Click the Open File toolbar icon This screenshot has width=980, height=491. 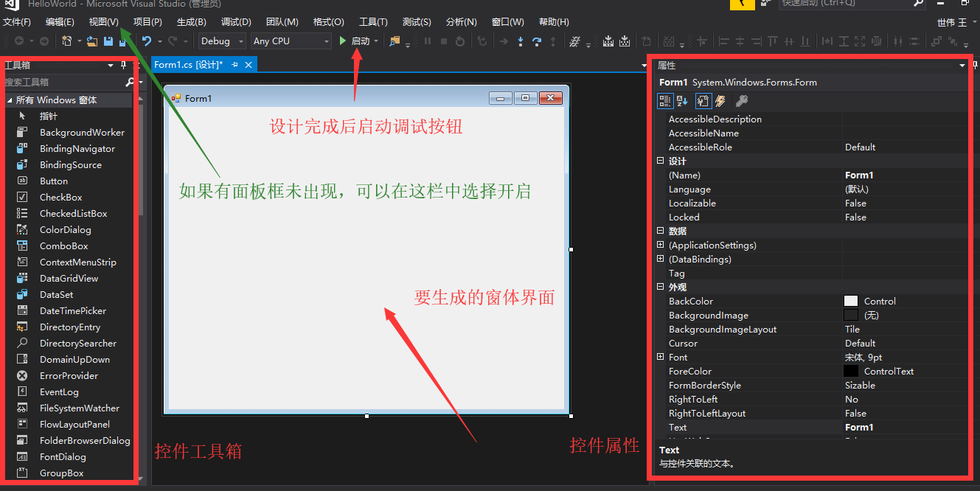(x=92, y=41)
